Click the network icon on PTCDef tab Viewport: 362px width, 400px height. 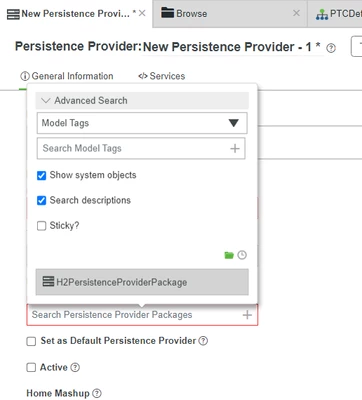322,14
